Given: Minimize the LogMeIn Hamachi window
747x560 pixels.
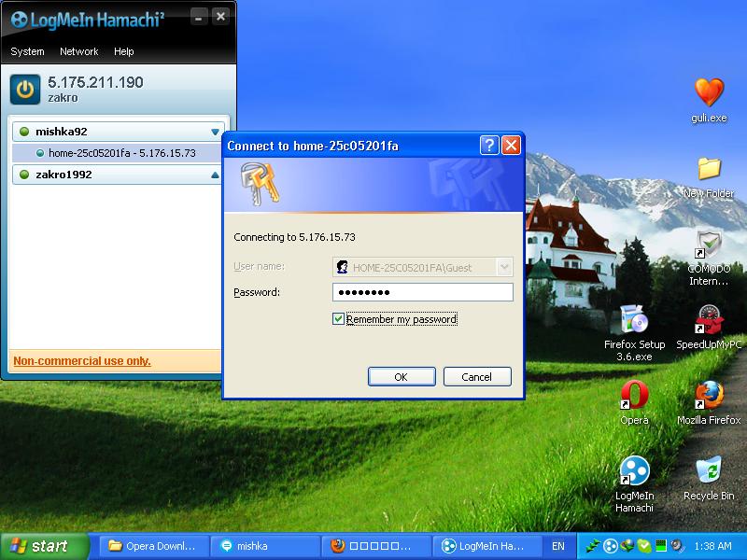Looking at the screenshot, I should coord(199,18).
